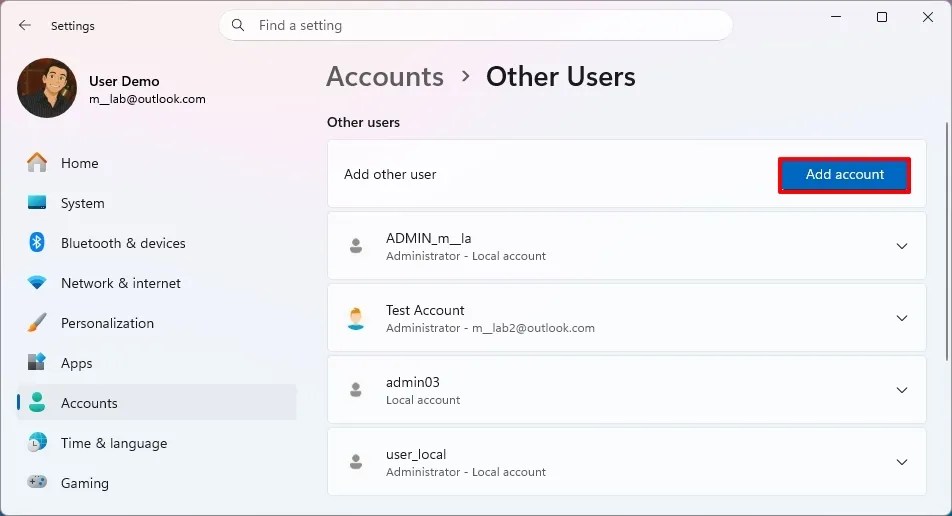Select the user_local account name
Viewport: 952px width, 516px height.
[x=416, y=454]
